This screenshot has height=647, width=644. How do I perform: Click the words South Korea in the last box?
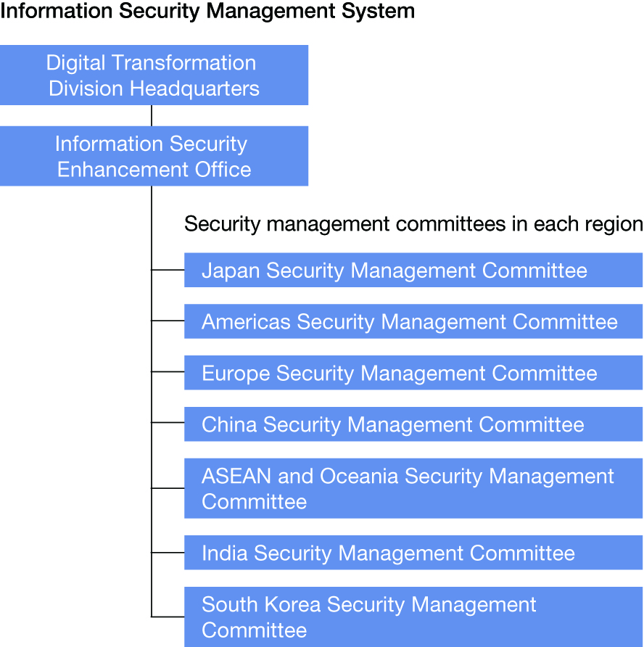(261, 604)
